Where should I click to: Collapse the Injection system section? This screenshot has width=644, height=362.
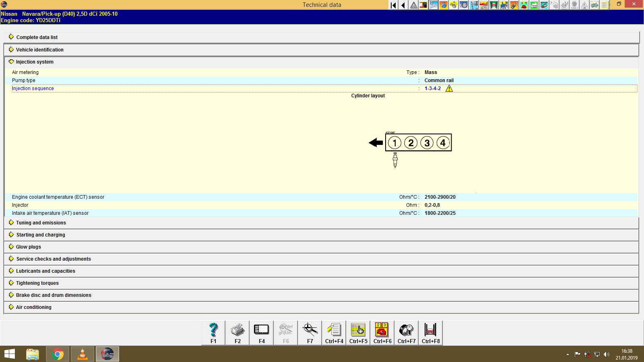pos(34,62)
